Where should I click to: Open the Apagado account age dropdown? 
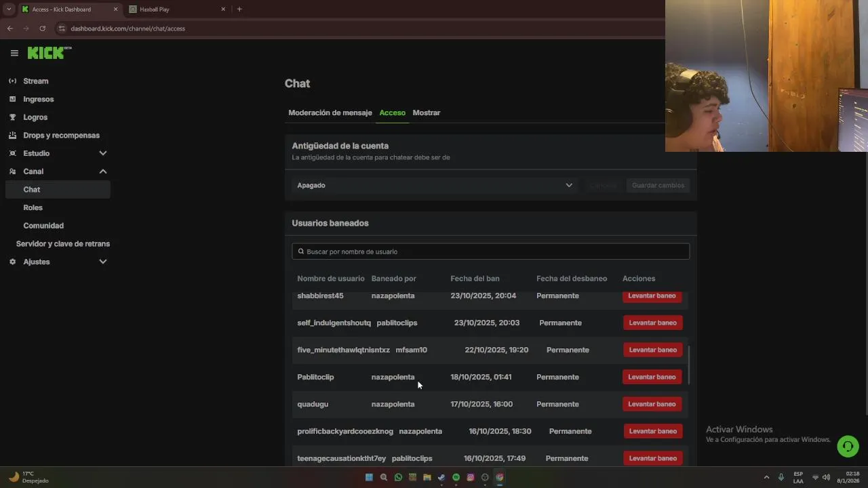coord(435,185)
